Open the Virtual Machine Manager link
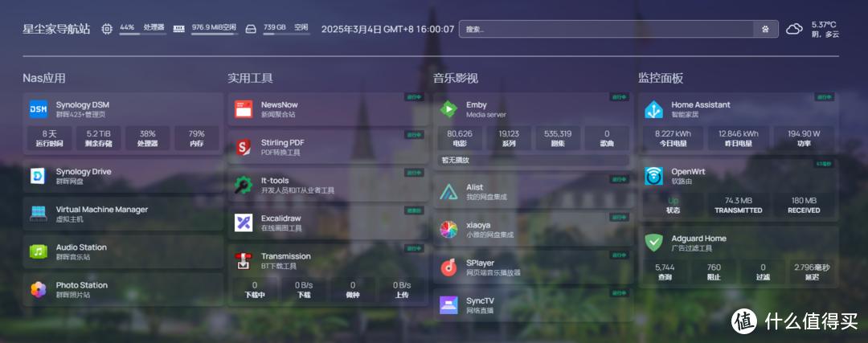 click(102, 209)
